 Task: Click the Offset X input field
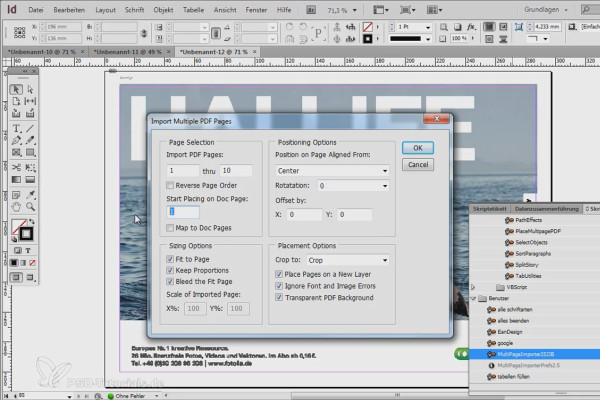click(304, 214)
